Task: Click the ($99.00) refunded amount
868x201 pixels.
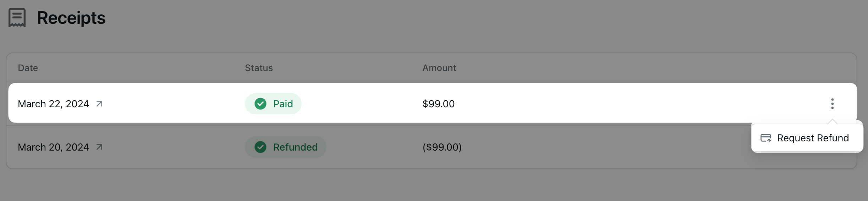Action: [x=442, y=147]
